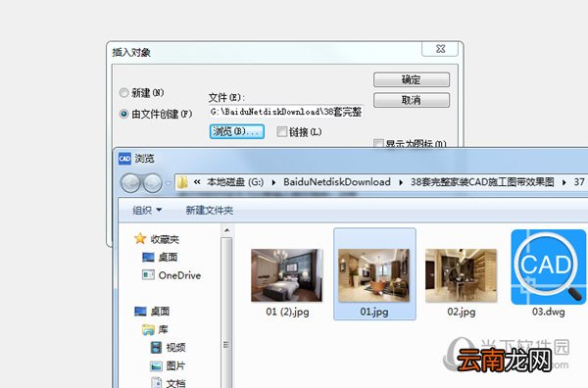The height and width of the screenshot is (388, 588).
Task: Open 收藏夹 in navigation pane
Action: click(x=165, y=239)
